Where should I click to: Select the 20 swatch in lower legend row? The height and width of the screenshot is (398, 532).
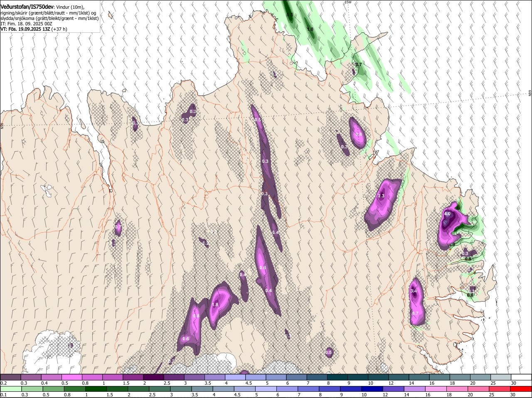pyautogui.click(x=478, y=389)
